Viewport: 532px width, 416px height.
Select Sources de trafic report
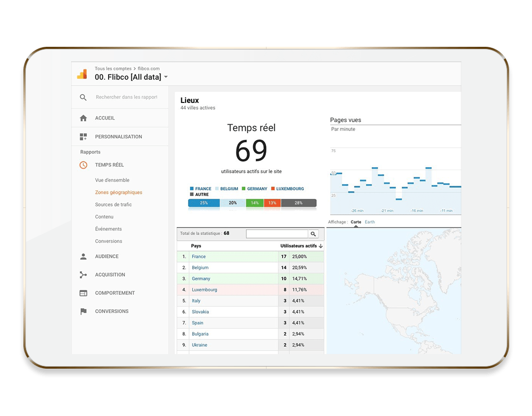click(x=113, y=205)
